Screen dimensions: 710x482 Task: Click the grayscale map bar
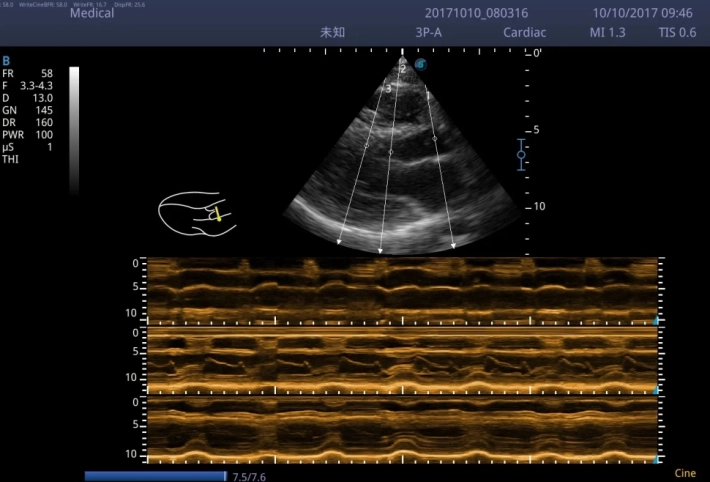[x=74, y=128]
